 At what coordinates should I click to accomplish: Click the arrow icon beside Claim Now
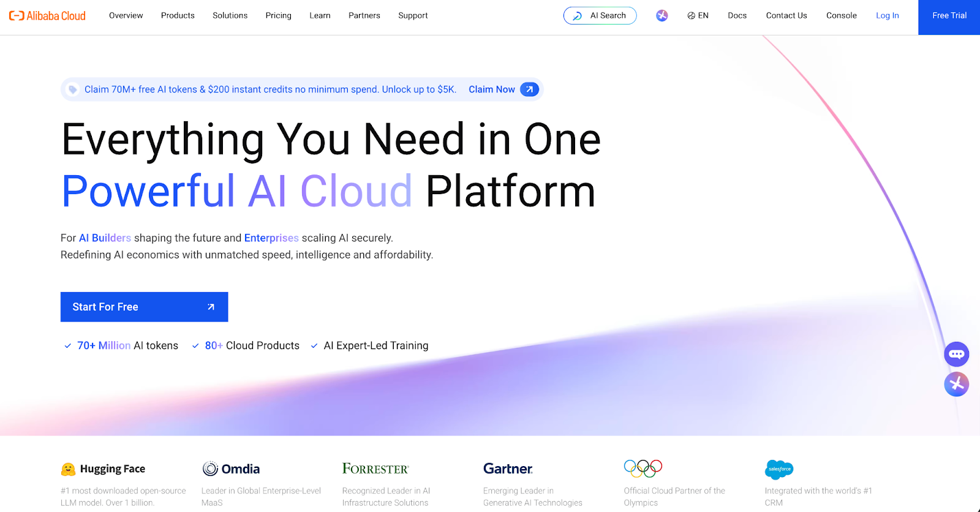(529, 89)
